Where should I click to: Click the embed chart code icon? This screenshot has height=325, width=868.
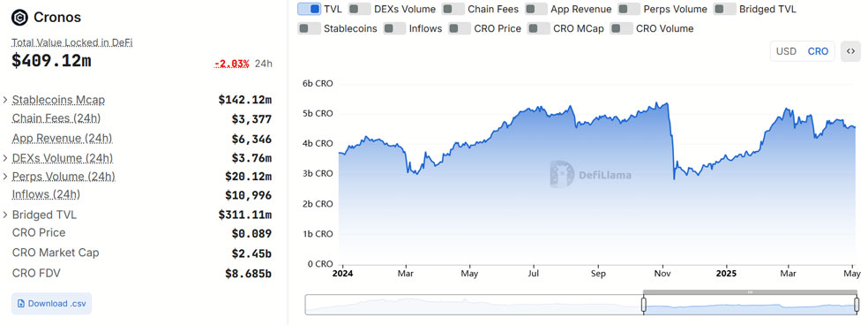(850, 51)
